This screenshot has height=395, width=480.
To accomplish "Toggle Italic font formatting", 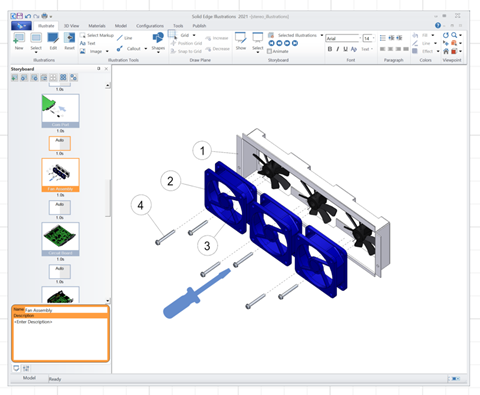I will point(338,49).
